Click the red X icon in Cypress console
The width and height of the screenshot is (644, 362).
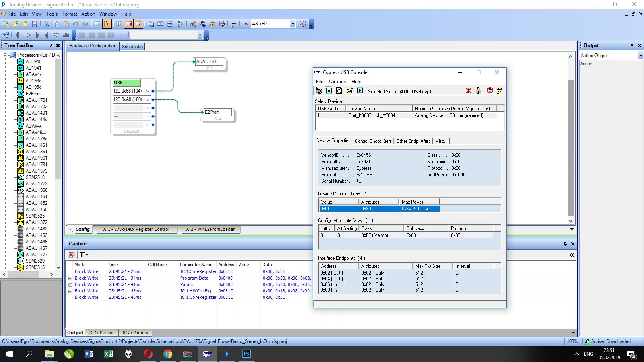pos(469,91)
